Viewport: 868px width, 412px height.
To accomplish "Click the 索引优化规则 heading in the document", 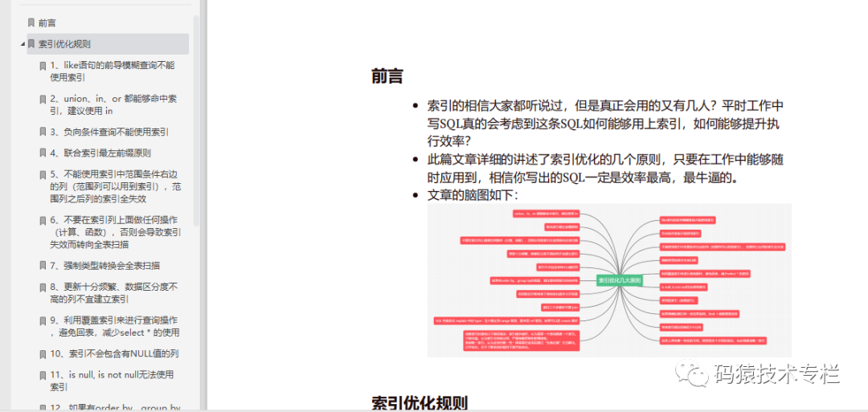I will pyautogui.click(x=420, y=403).
